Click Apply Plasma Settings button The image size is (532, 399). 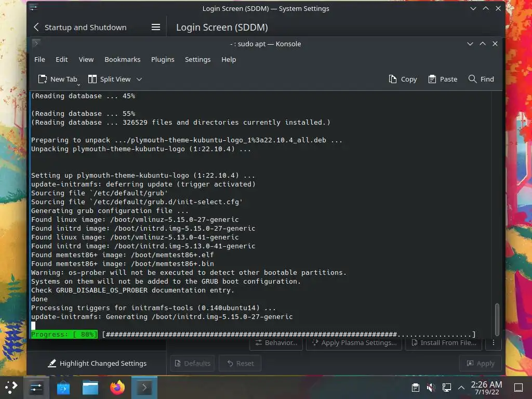click(354, 343)
